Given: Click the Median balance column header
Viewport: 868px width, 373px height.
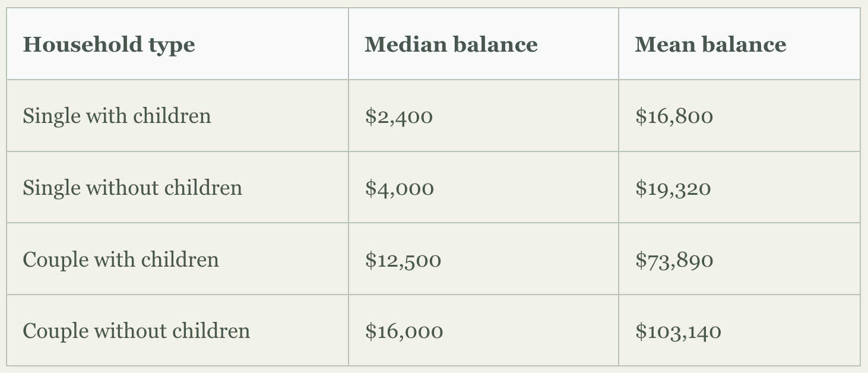Looking at the screenshot, I should [x=483, y=44].
